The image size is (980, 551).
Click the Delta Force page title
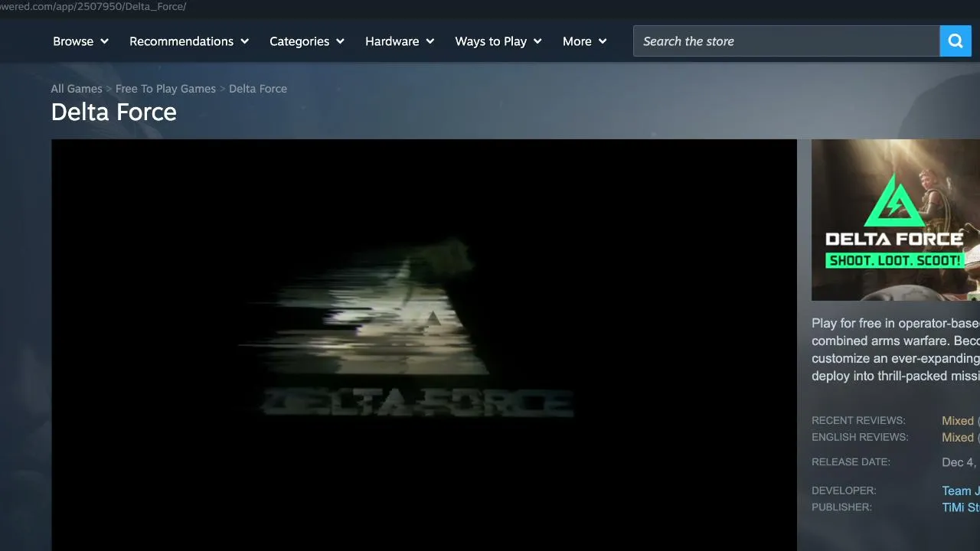pyautogui.click(x=114, y=112)
